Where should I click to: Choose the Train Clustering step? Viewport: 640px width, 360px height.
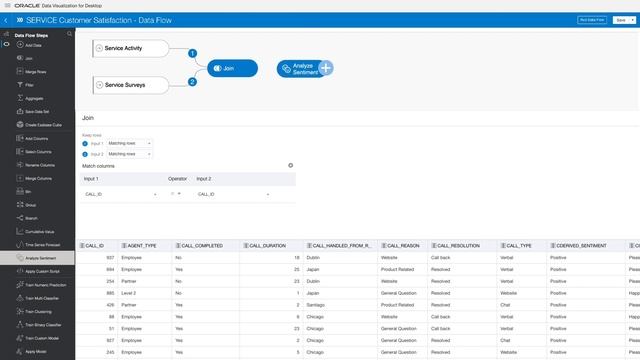coord(38,311)
